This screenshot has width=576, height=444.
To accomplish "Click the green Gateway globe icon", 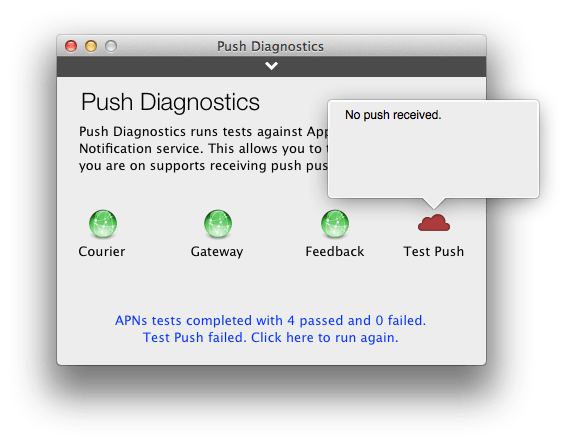I will [x=218, y=224].
